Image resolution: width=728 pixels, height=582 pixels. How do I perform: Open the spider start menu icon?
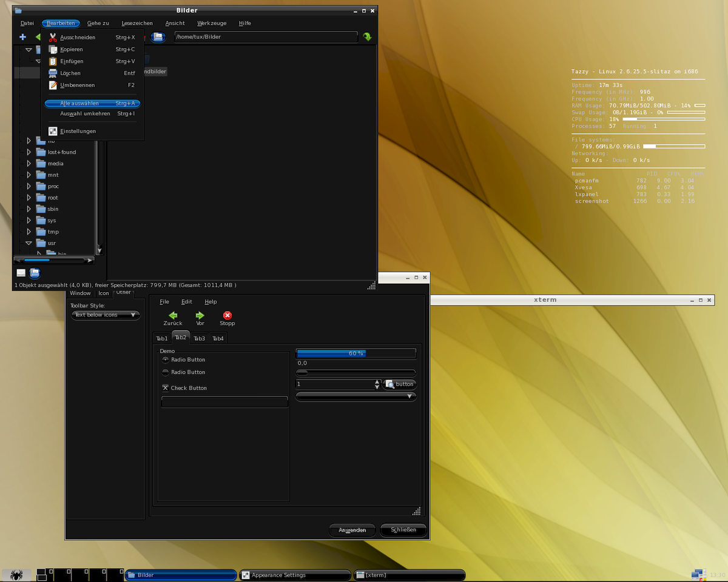point(16,575)
